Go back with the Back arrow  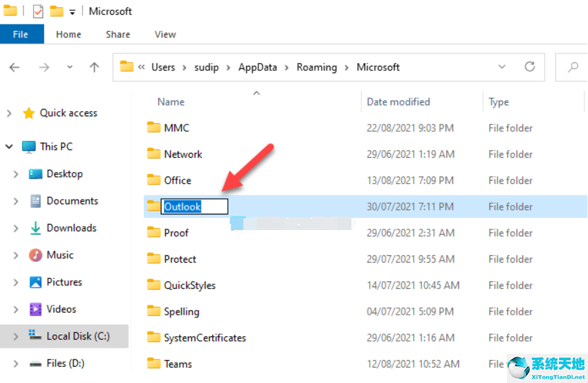coord(14,67)
